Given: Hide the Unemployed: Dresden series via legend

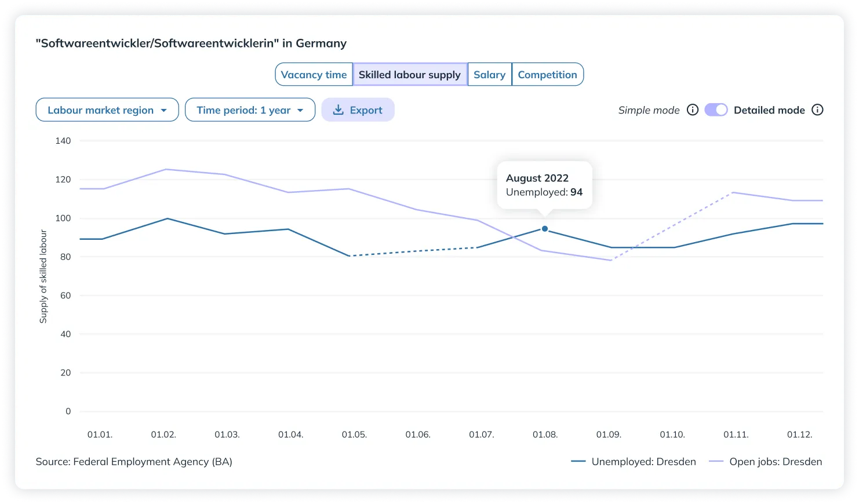Looking at the screenshot, I should point(643,462).
